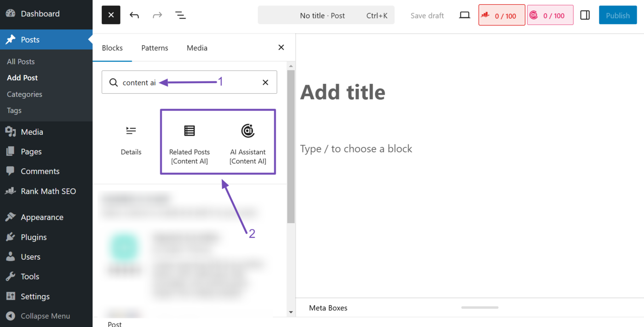Screen dimensions: 644x327
Task: Close the inserter panel X icon
Action: [281, 47]
